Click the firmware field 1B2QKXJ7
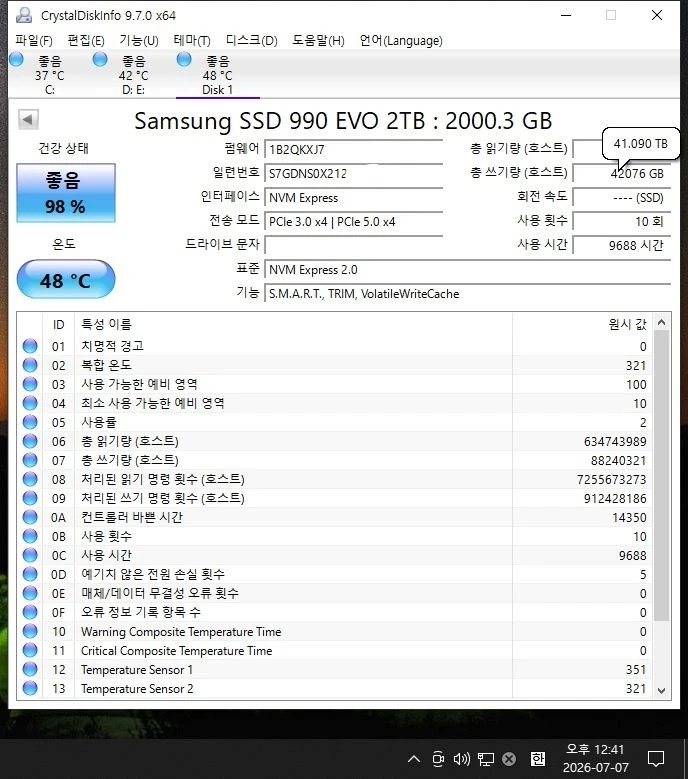688x779 pixels. pyautogui.click(x=353, y=149)
